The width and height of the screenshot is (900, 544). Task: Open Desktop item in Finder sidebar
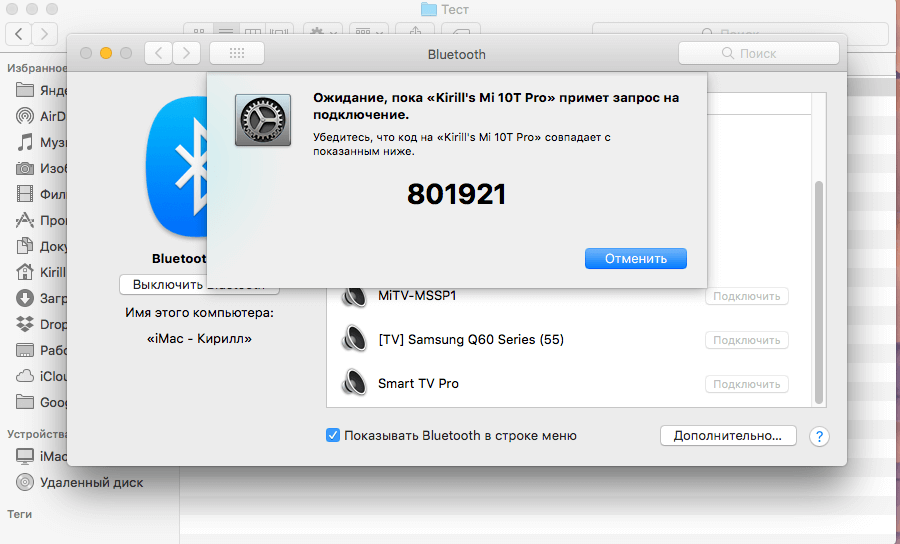pyautogui.click(x=40, y=350)
